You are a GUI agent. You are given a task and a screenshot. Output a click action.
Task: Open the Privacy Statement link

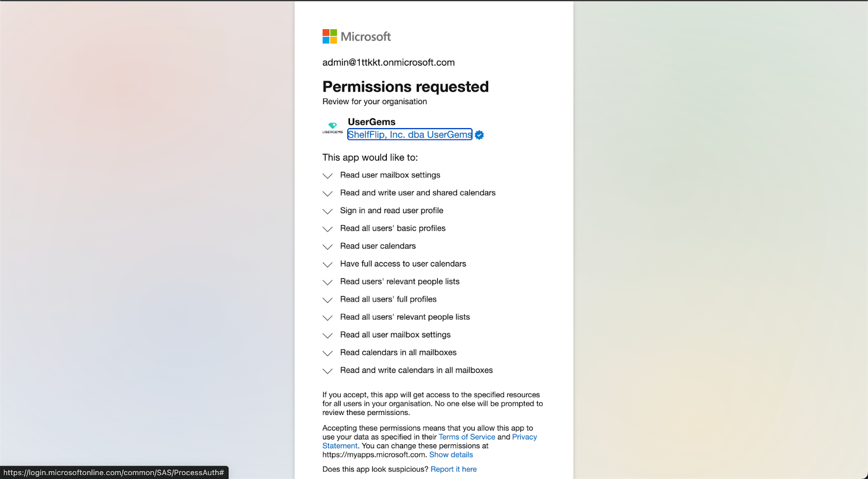525,437
